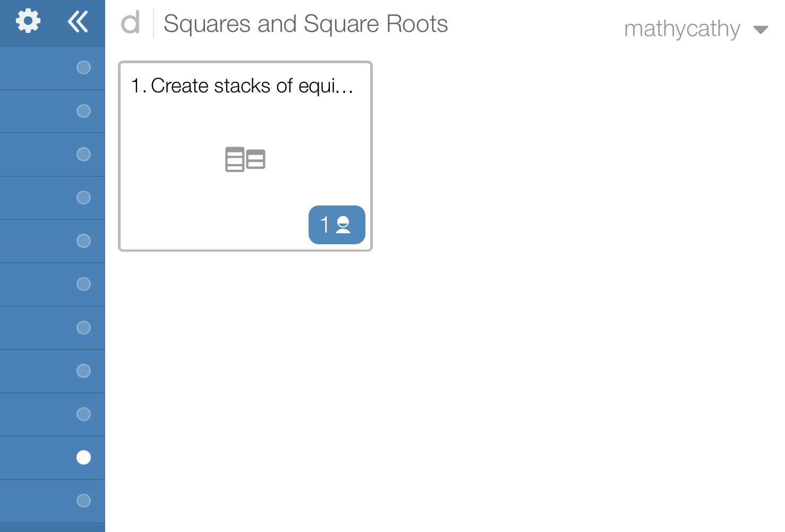Collapse sidebar with double chevron icon

(78, 22)
